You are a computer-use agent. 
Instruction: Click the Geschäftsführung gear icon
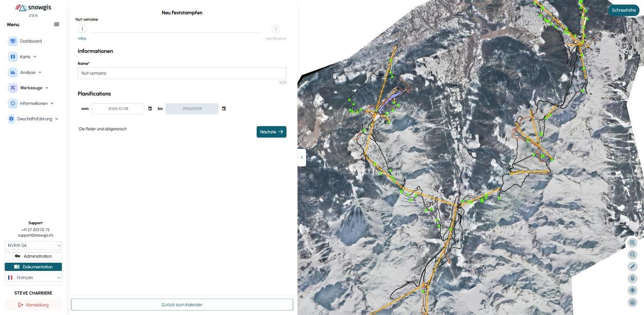point(11,119)
